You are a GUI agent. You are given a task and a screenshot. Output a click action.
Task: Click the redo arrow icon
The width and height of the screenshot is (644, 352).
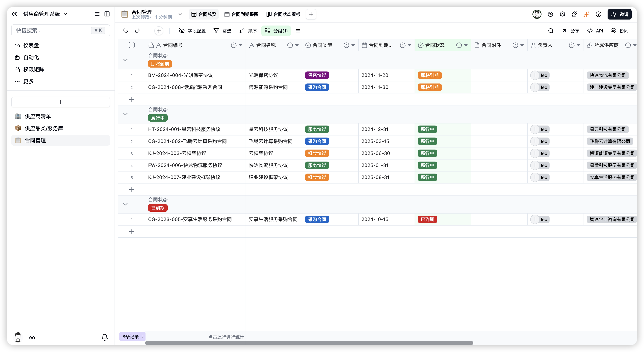[137, 31]
